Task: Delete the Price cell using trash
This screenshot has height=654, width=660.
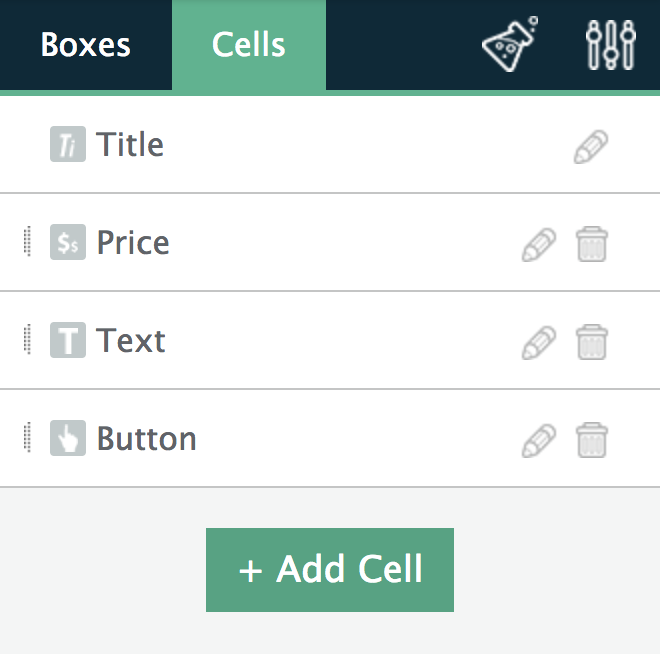Action: tap(591, 244)
